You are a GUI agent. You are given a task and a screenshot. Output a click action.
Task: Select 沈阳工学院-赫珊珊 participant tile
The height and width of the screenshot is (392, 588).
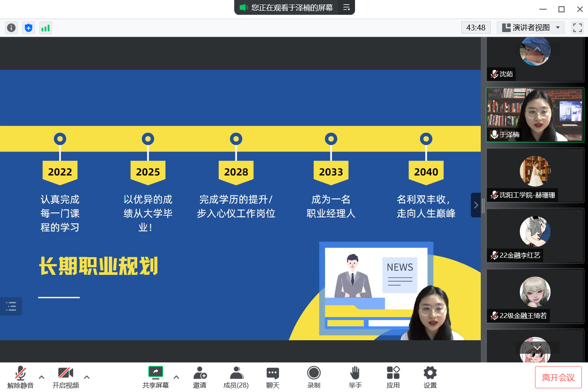click(535, 175)
